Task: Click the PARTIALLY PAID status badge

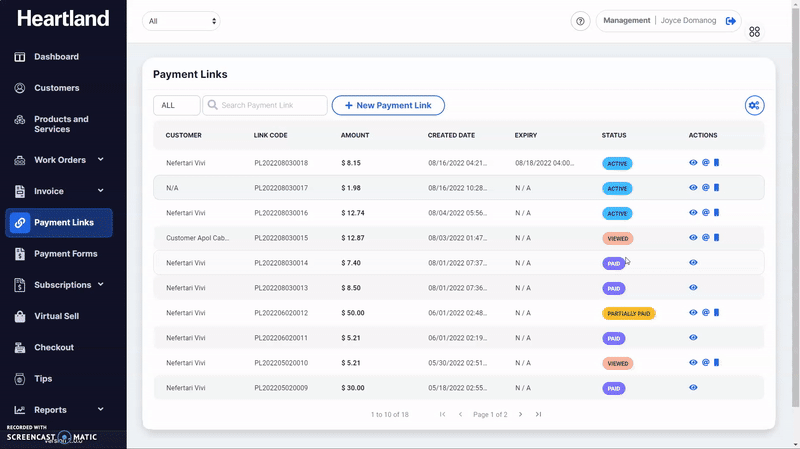Action: click(x=629, y=313)
